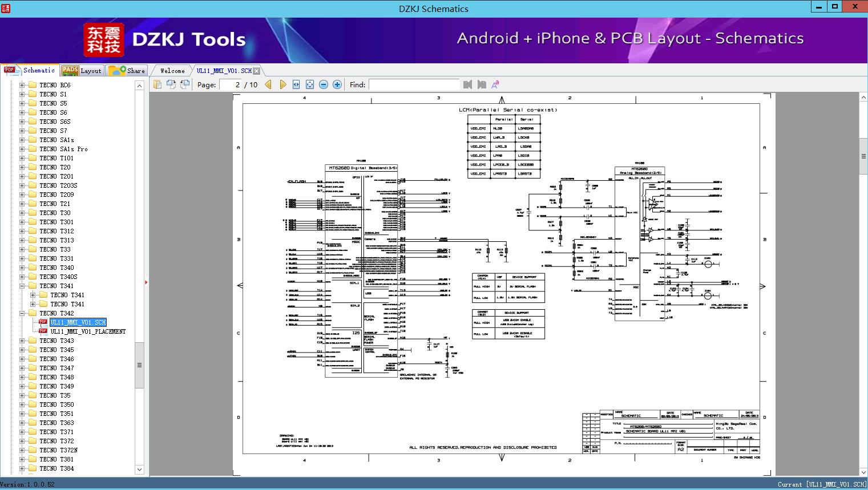Open the Welcome document tab
The image size is (868, 490).
[172, 71]
